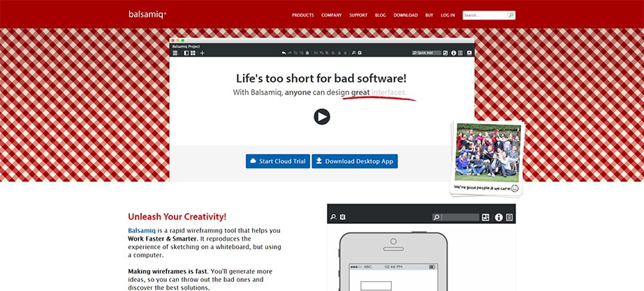
Task: Open the DOWNLOAD page from the nav bar
Action: [x=405, y=15]
